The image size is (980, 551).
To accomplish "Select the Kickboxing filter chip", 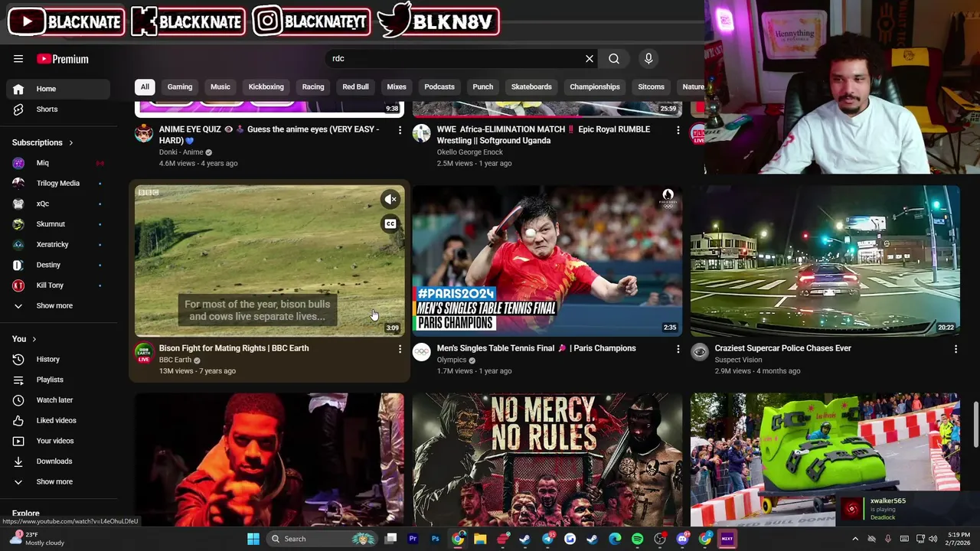I will coord(266,86).
